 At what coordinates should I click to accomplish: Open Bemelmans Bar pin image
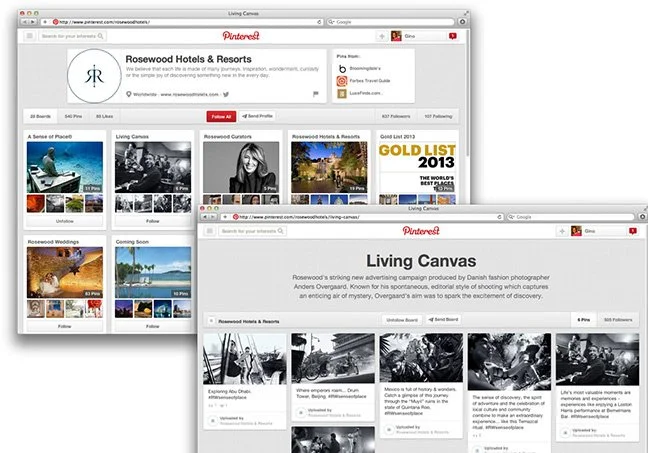pyautogui.click(x=598, y=360)
